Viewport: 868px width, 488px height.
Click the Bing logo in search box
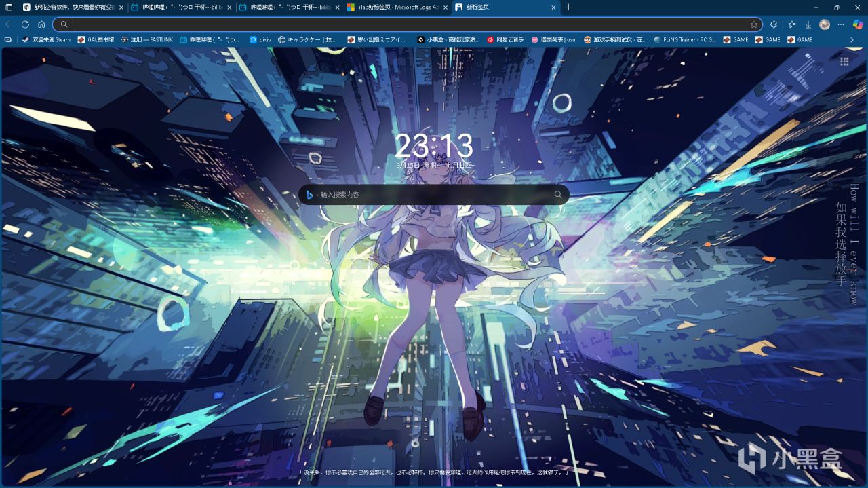pyautogui.click(x=309, y=195)
